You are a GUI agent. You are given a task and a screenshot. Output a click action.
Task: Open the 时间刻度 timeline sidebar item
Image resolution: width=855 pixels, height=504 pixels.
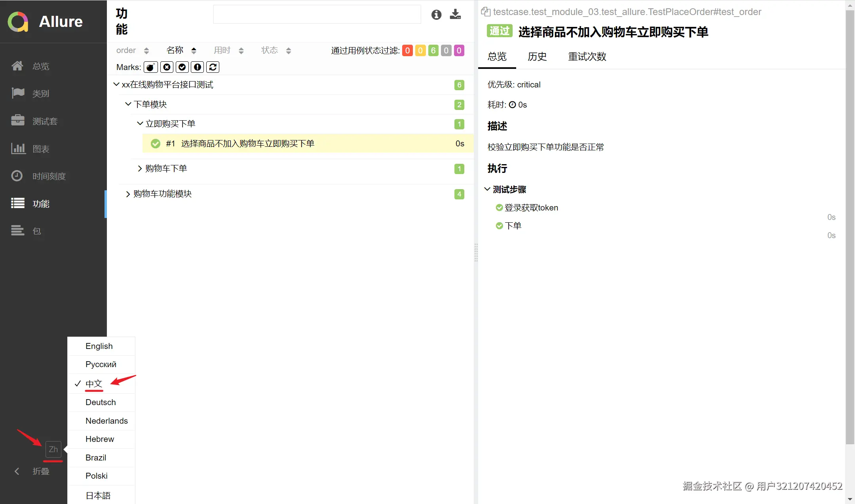48,176
